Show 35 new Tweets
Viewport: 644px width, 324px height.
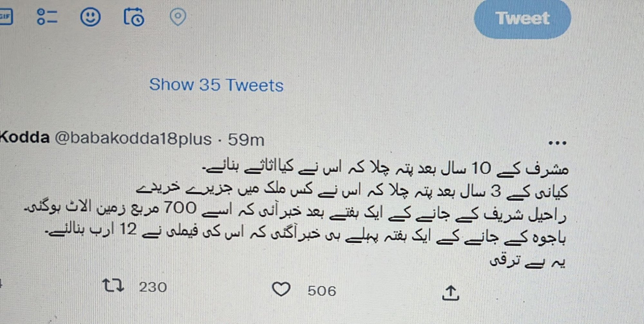216,85
